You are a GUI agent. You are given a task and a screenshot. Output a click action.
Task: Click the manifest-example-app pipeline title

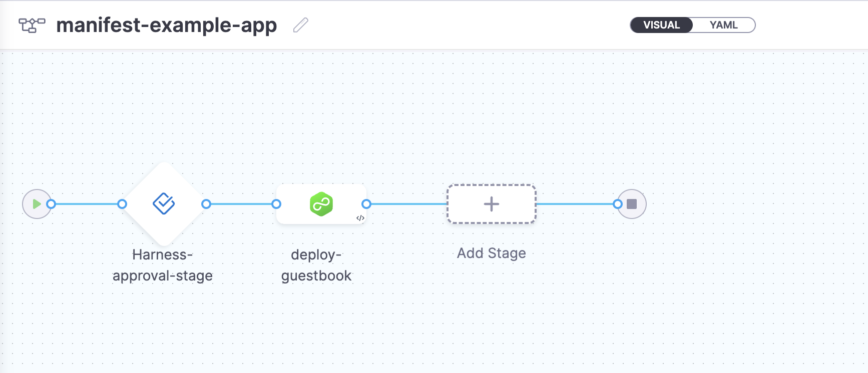[x=166, y=25]
